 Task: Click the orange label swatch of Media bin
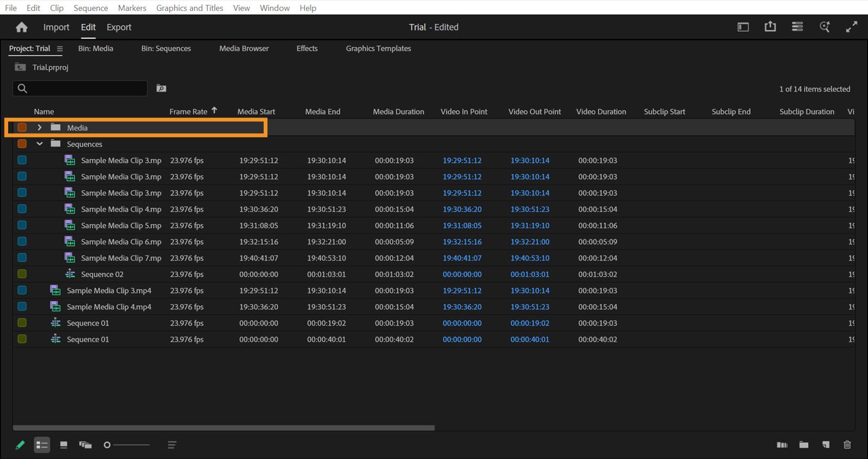(22, 128)
